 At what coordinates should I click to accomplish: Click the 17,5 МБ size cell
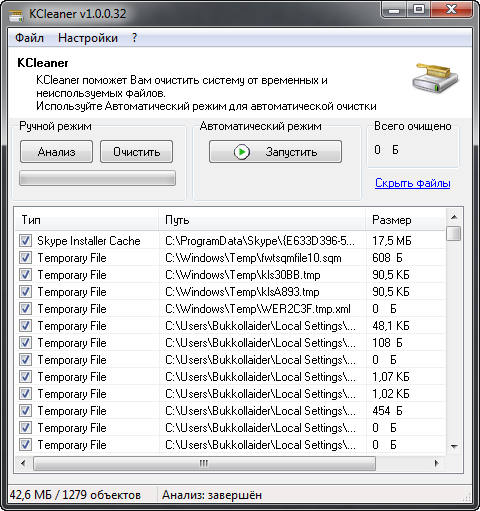(x=392, y=241)
